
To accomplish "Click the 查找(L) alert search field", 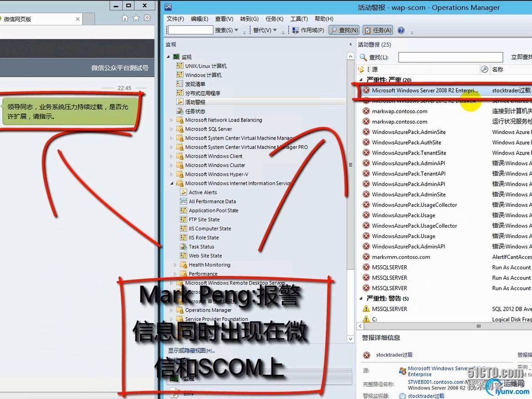I will [451, 57].
